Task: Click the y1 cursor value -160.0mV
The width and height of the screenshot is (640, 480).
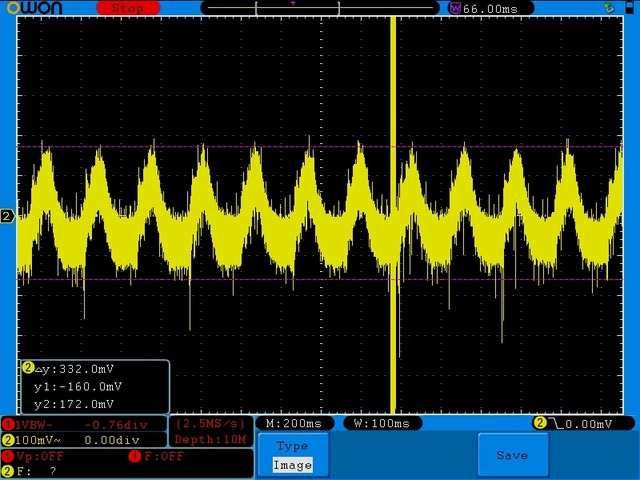Action: coord(78,386)
